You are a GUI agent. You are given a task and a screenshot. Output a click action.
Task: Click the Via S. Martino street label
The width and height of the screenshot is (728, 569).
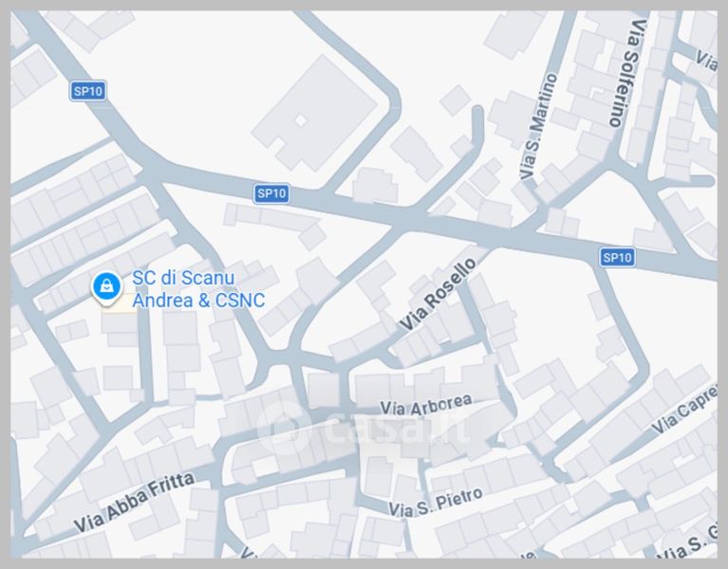[x=538, y=126]
